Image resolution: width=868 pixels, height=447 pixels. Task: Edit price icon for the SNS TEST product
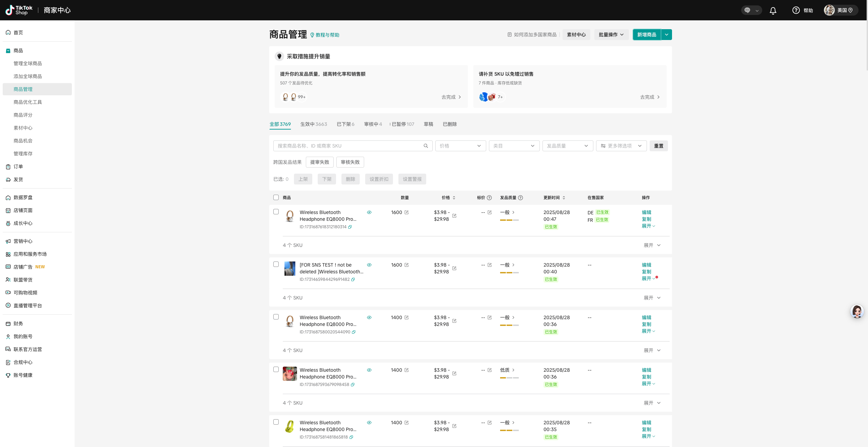pyautogui.click(x=454, y=268)
